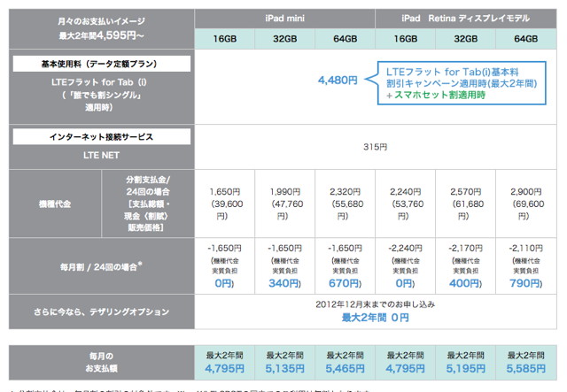The image size is (567, 392).
Task: Click the 32GB header under iPad mini
Action: coord(285,41)
